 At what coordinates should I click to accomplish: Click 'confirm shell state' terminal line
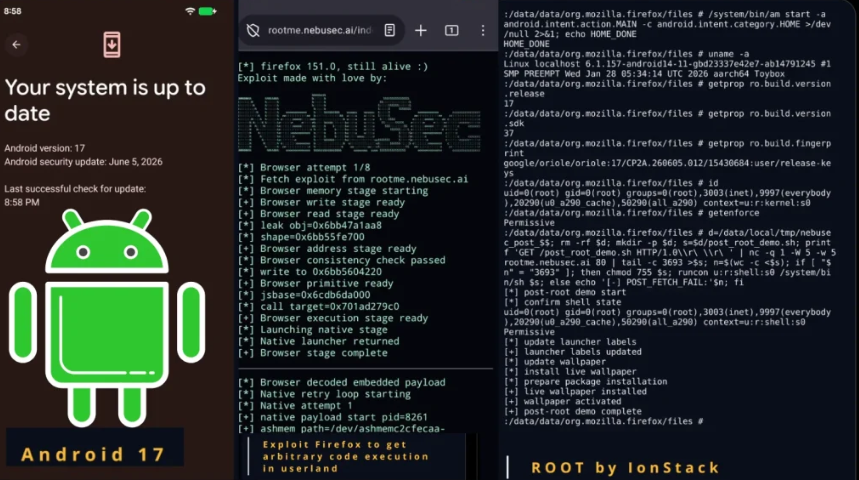click(x=562, y=302)
